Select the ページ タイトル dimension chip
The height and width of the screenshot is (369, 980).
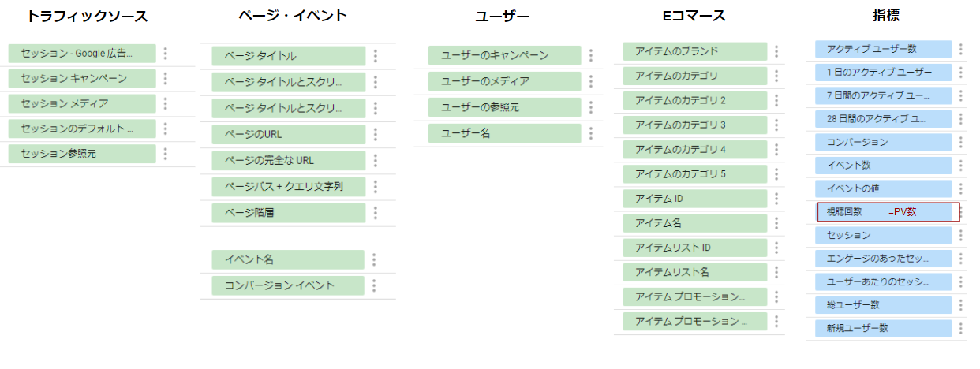click(x=288, y=56)
